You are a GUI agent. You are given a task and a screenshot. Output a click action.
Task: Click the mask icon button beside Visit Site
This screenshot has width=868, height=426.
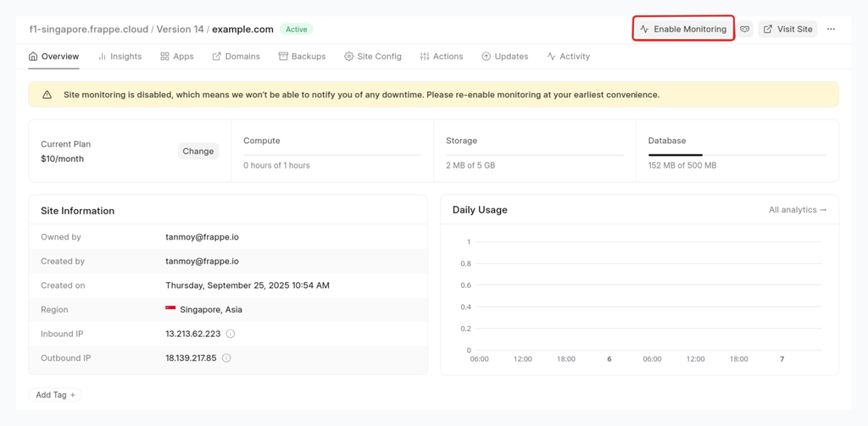[x=745, y=29]
